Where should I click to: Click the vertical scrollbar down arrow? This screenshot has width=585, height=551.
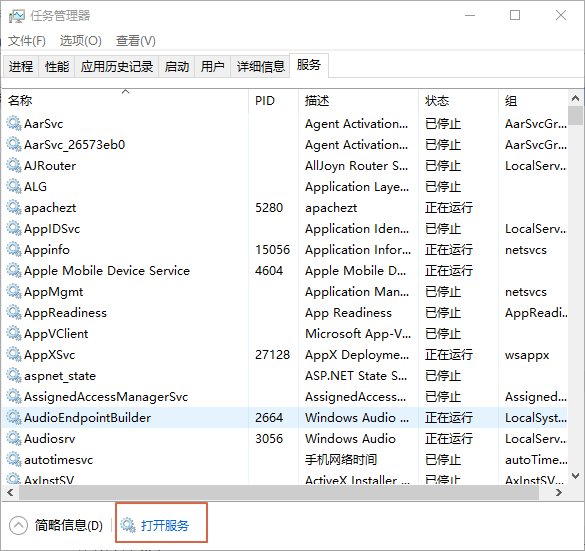pyautogui.click(x=575, y=476)
